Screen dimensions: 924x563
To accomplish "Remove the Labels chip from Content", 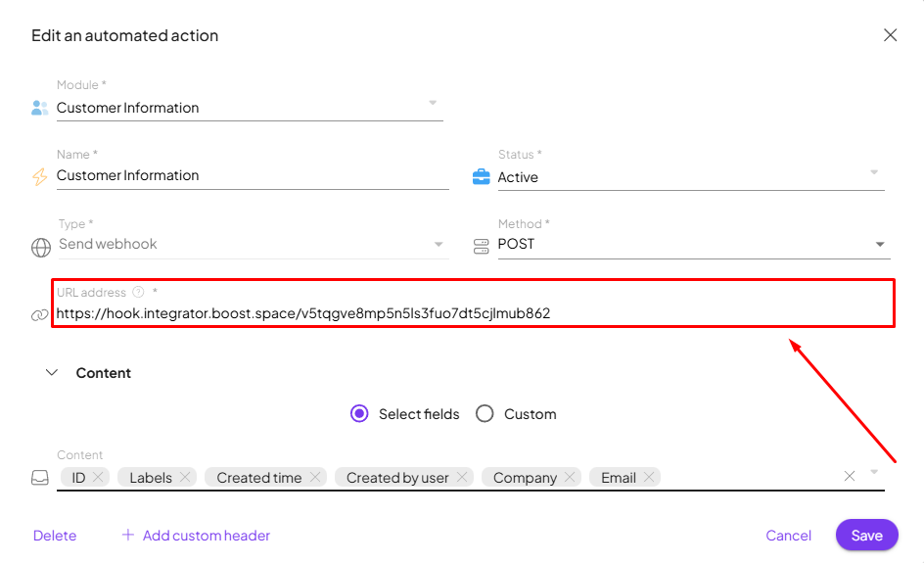I will (185, 478).
